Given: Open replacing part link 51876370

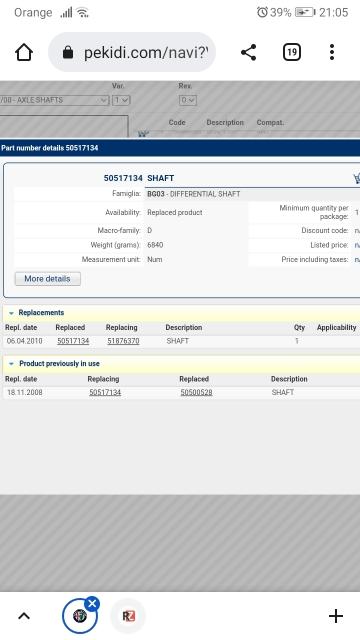Looking at the screenshot, I should [x=123, y=341].
